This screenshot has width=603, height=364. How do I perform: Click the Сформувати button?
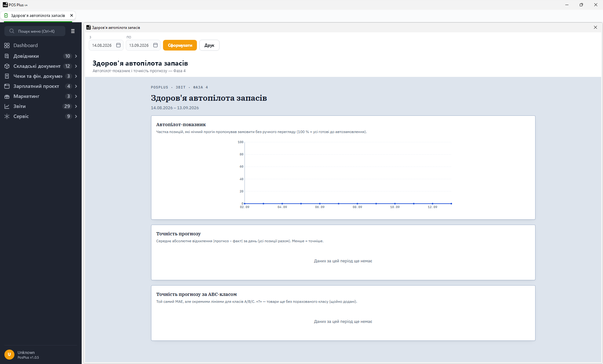click(x=180, y=45)
